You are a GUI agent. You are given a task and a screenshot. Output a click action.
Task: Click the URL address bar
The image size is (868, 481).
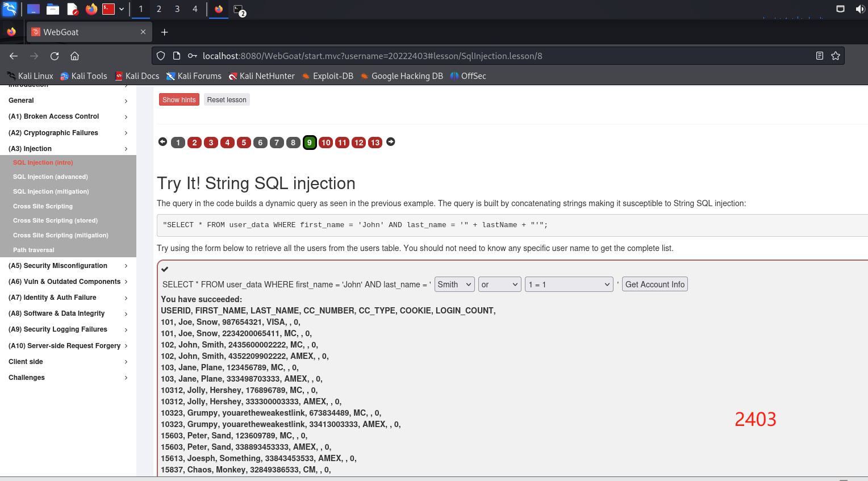[498, 56]
